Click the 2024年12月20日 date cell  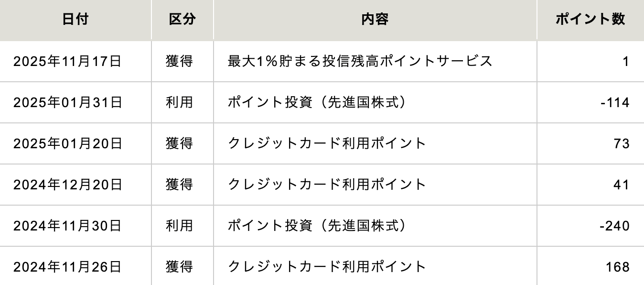pos(68,185)
